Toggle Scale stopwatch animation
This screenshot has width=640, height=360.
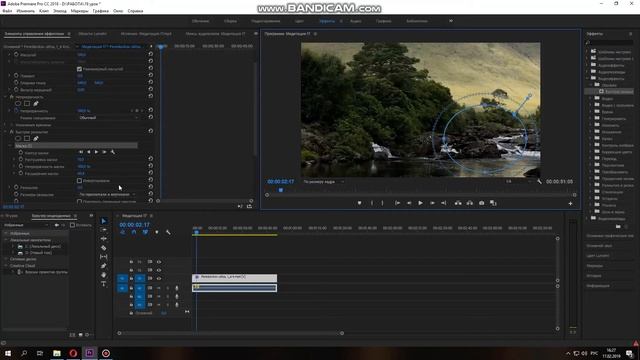[x=16, y=54]
